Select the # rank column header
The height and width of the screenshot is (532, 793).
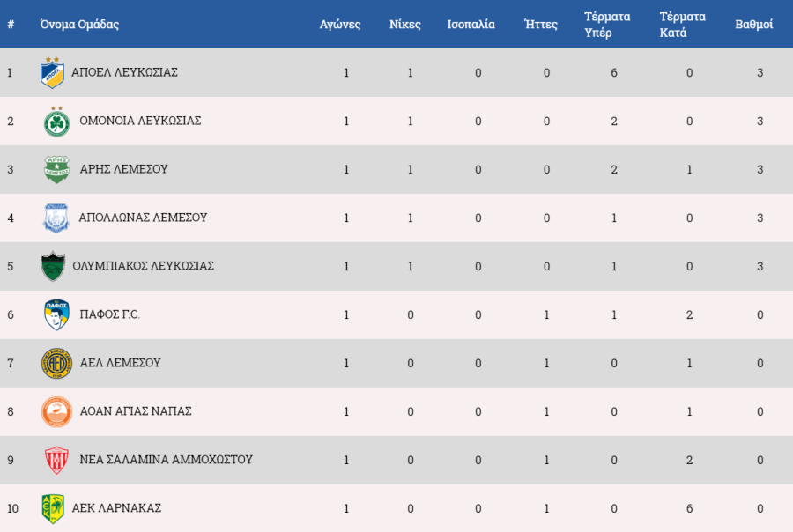click(x=11, y=25)
